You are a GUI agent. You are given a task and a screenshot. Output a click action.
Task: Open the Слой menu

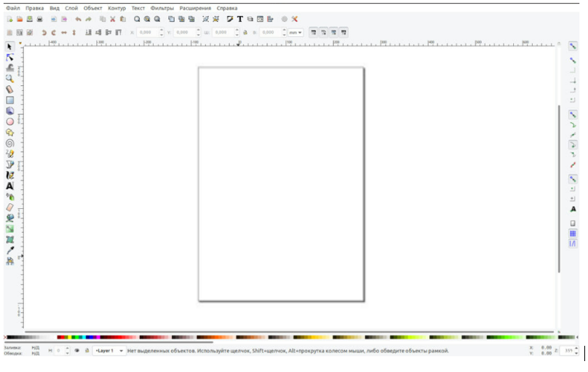tap(71, 8)
